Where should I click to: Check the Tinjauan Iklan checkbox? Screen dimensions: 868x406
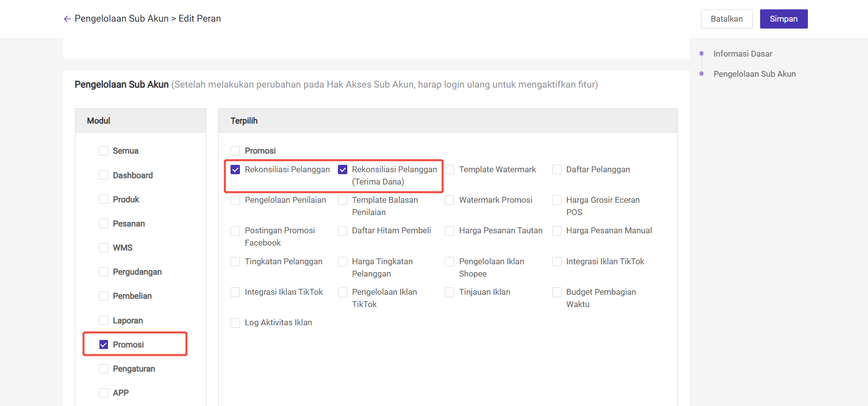click(450, 292)
